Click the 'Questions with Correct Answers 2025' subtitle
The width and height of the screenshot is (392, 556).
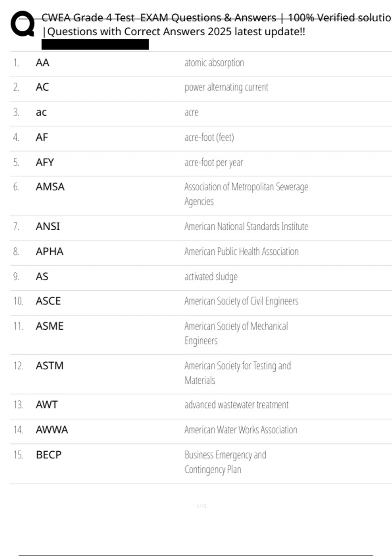click(x=174, y=32)
